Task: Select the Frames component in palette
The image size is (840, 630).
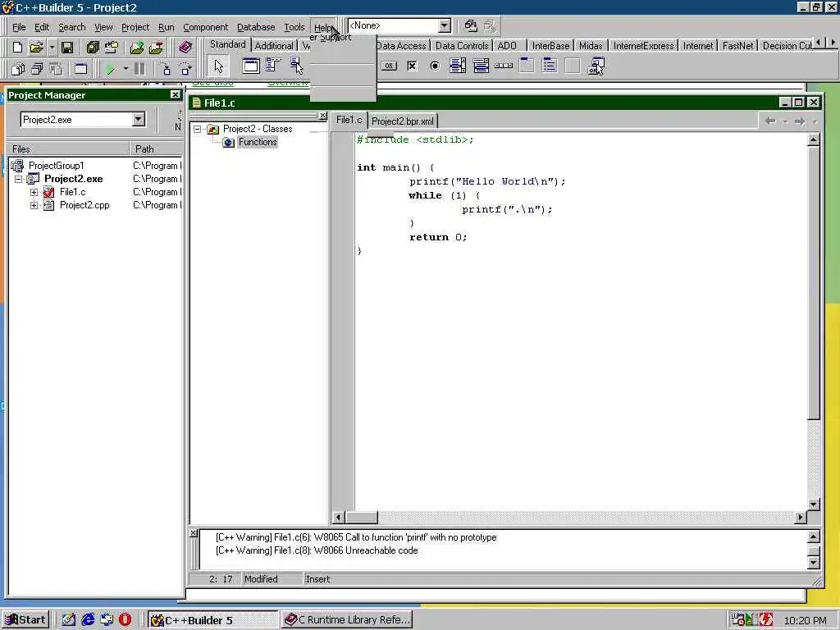Action: pos(251,66)
